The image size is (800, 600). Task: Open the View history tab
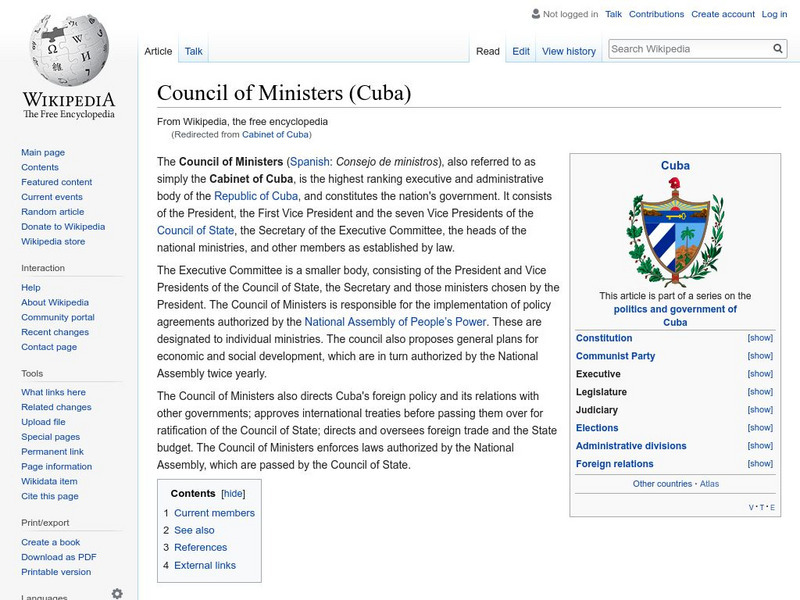(569, 51)
